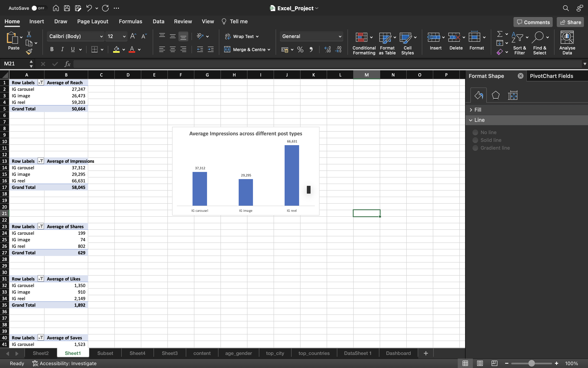Image resolution: width=588 pixels, height=368 pixels.
Task: Open Fill & Line tab in Format Shape
Action: 479,95
